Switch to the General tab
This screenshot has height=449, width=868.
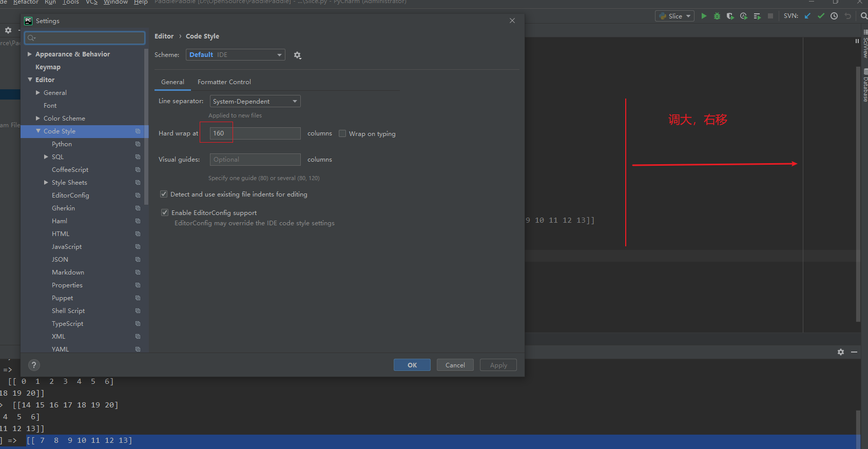[x=172, y=82]
